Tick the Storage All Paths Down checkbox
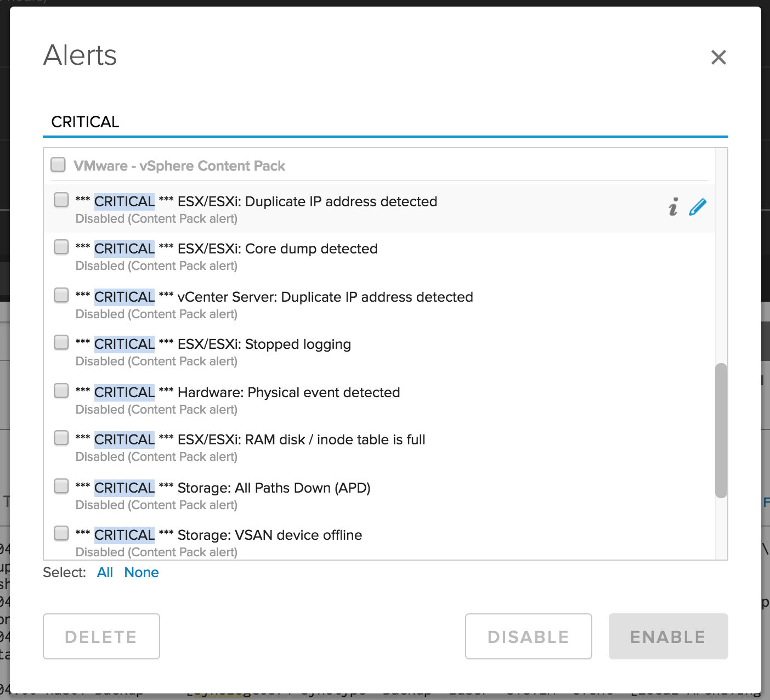The image size is (770, 700). [x=61, y=486]
